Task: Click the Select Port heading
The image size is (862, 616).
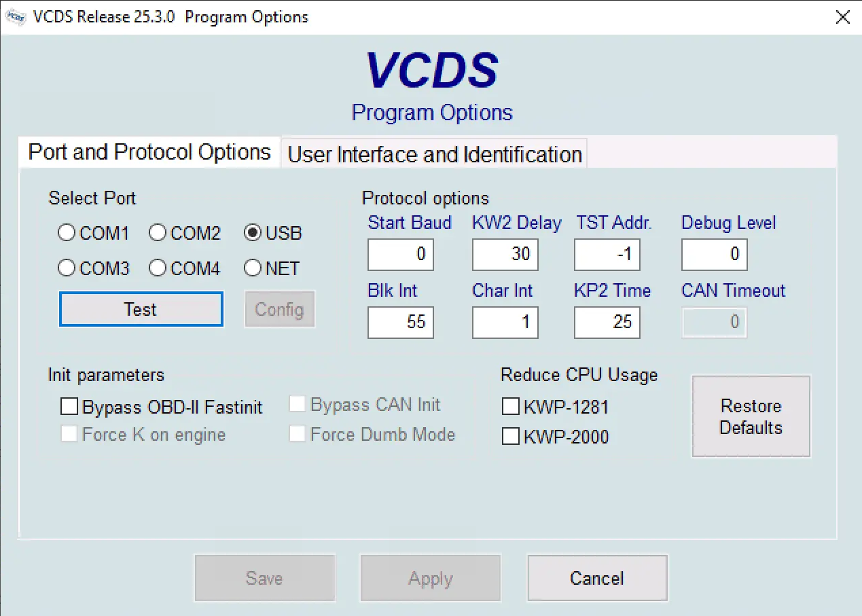Action: point(92,198)
